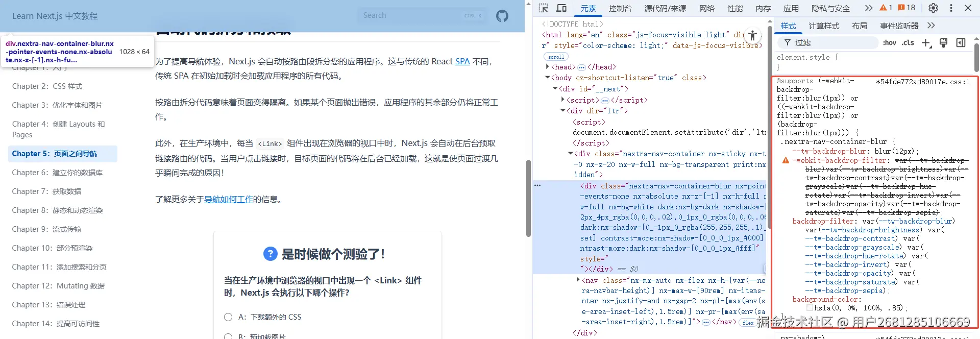
Task: Expand ellipsis inside the nav element
Action: tap(706, 322)
